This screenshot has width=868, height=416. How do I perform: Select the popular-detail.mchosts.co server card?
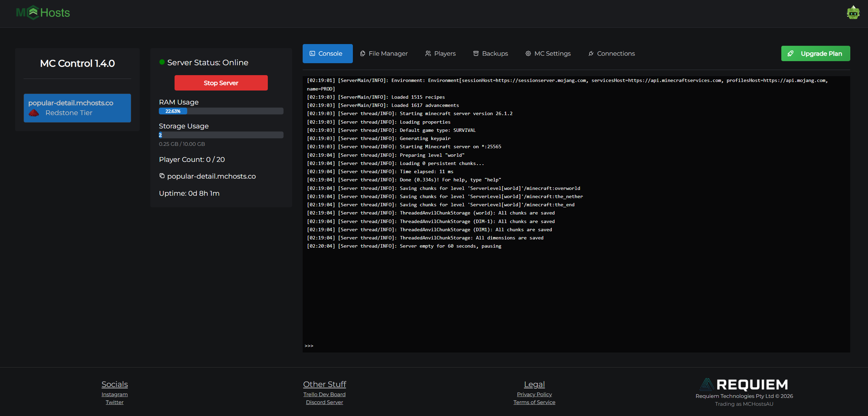(77, 108)
